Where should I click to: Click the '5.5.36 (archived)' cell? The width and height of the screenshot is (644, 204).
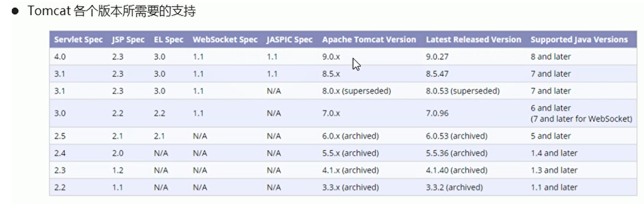(x=456, y=153)
